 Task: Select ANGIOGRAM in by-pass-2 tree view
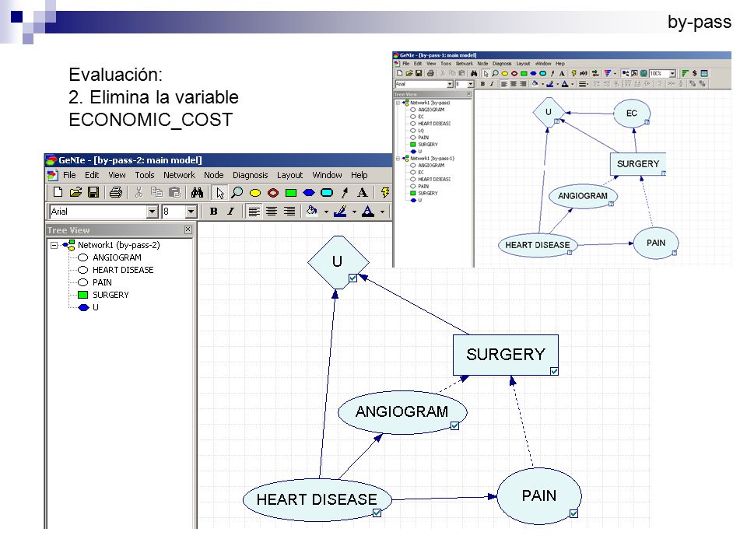click(117, 257)
